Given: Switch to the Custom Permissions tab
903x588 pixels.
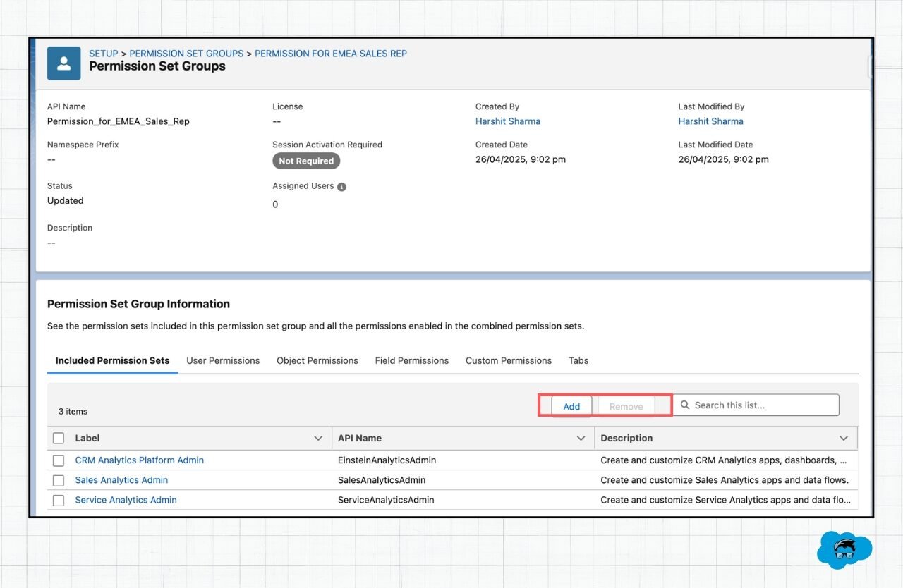Looking at the screenshot, I should [509, 360].
